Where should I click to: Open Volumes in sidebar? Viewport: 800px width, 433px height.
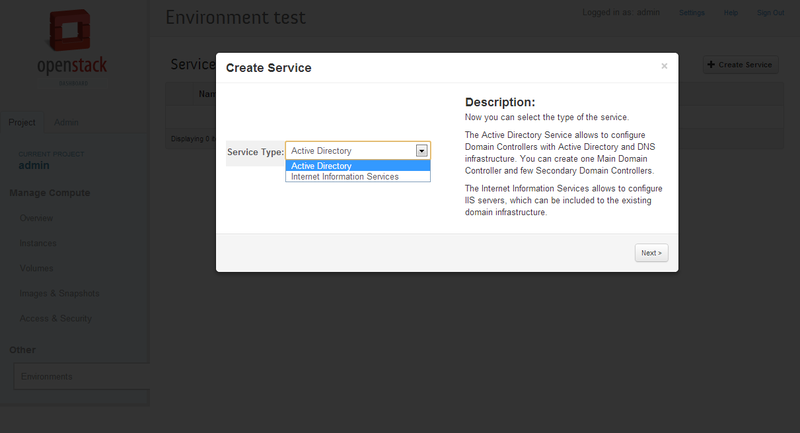[x=36, y=268]
